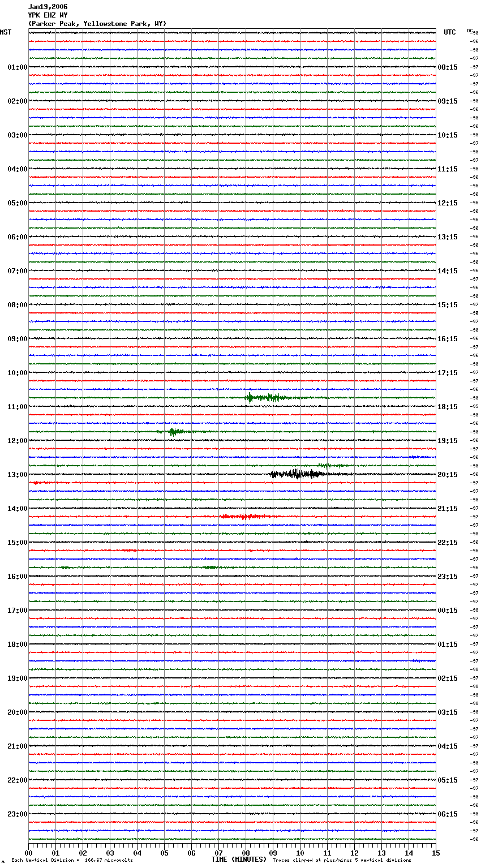Image resolution: width=481 pixels, height=868 pixels.
Task: Click the "00:15" UTC time label
Action: (448, 611)
